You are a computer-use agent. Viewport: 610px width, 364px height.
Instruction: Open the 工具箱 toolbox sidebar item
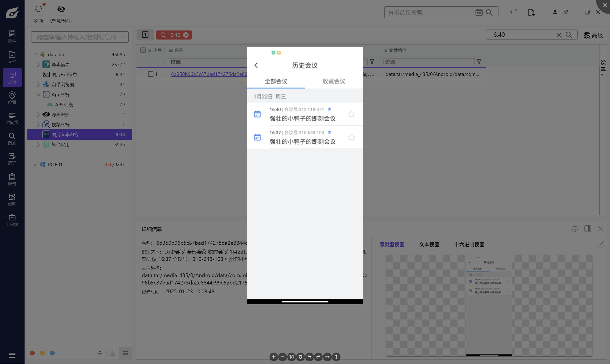12,220
